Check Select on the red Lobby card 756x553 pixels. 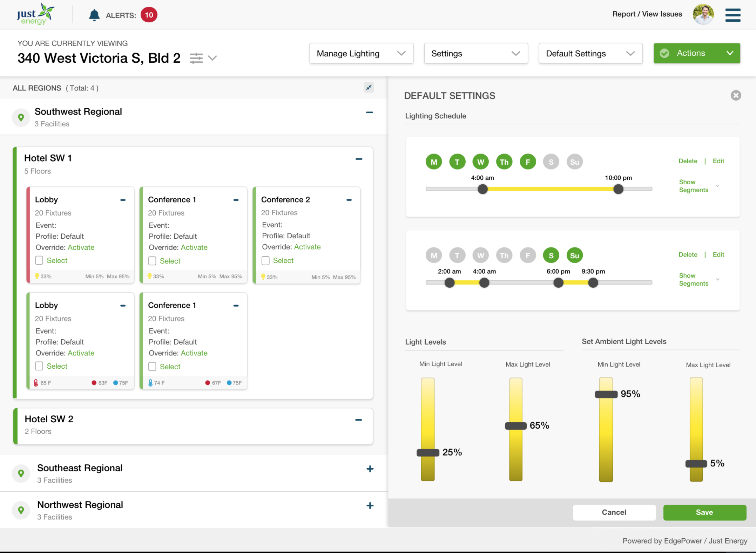pyautogui.click(x=39, y=260)
